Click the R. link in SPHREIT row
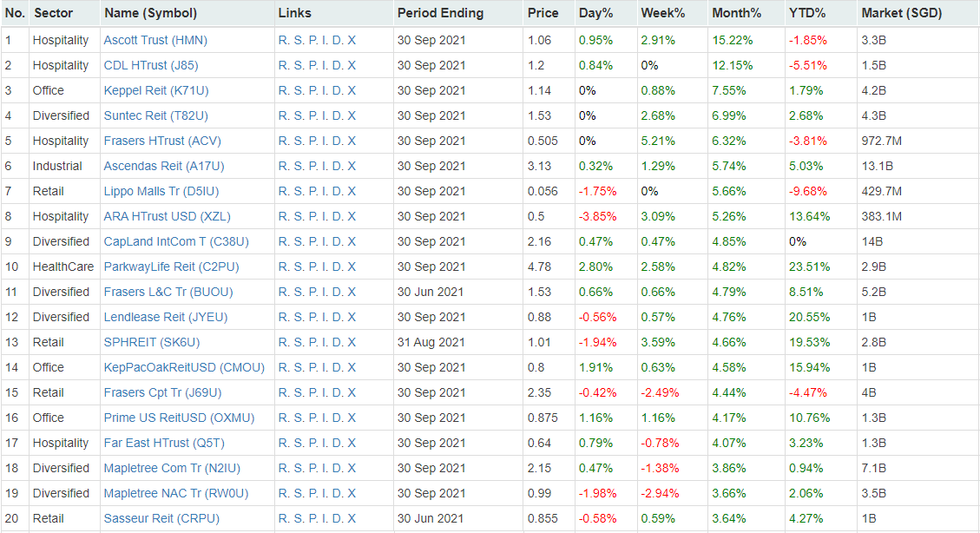The height and width of the screenshot is (533, 980). pos(284,342)
